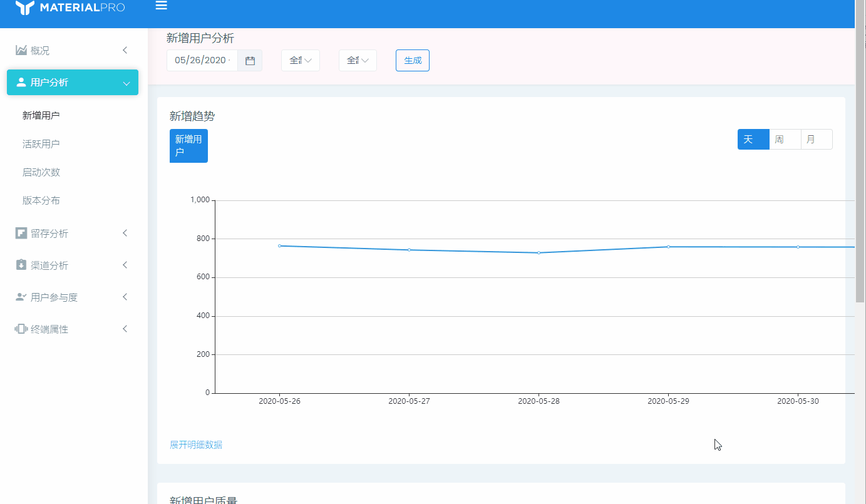Click the 新增用户 metric button
This screenshot has width=866, height=504.
tap(188, 146)
